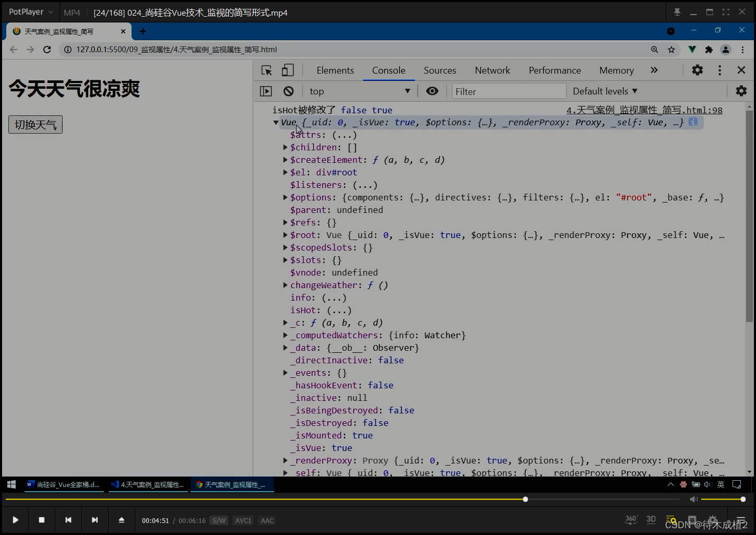Switch to the Memory tab
The height and width of the screenshot is (535, 756).
point(617,70)
